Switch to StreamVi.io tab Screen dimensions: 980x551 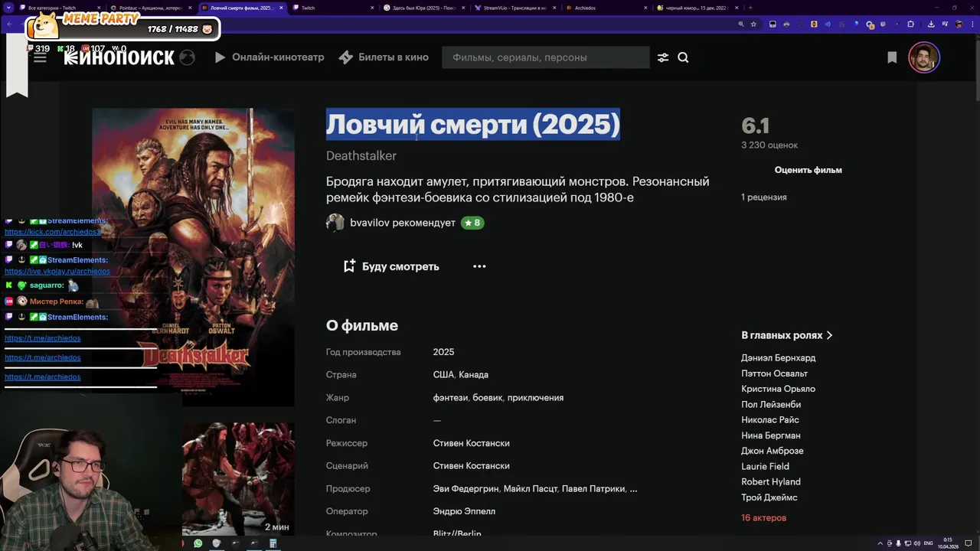click(x=514, y=8)
